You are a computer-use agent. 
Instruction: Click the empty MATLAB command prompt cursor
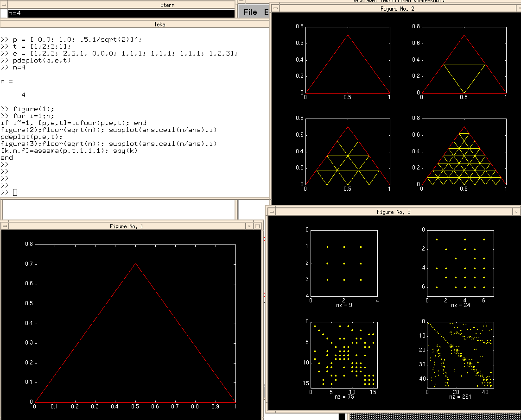coord(15,192)
